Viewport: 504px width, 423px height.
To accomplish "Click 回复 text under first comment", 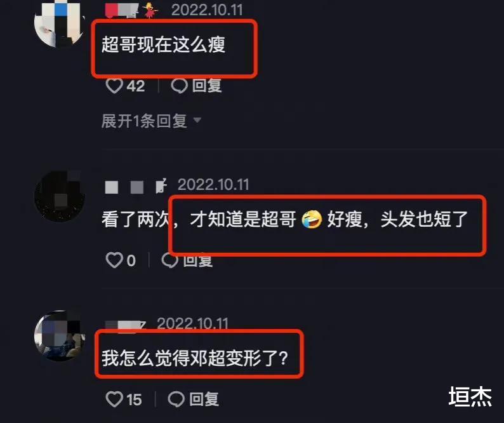I will pyautogui.click(x=207, y=86).
